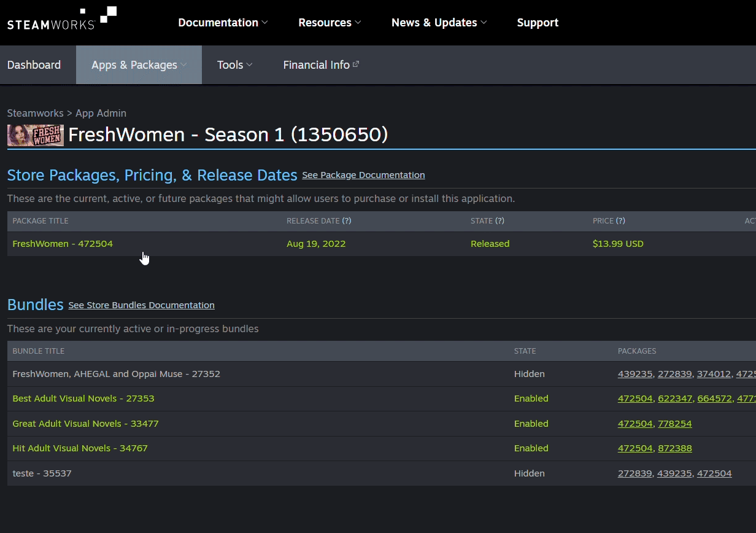Click package 622347 in Best Adult Visual Novels row
This screenshot has width=756, height=533.
coord(675,399)
